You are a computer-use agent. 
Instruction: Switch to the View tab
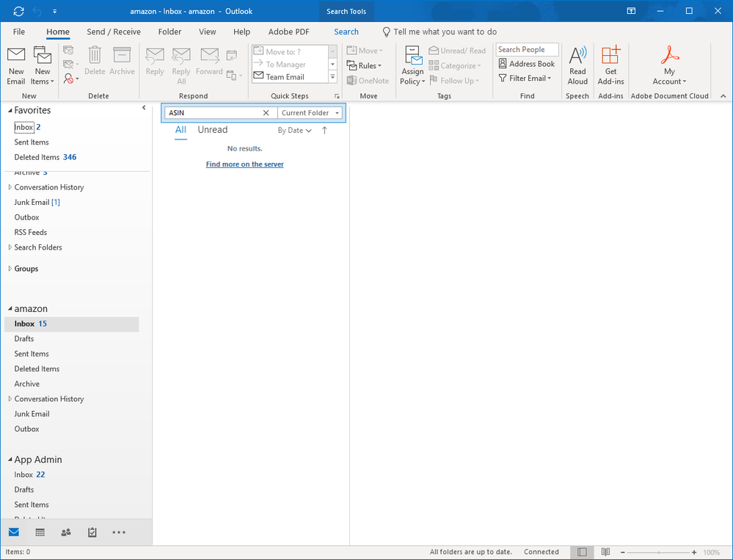pyautogui.click(x=207, y=32)
